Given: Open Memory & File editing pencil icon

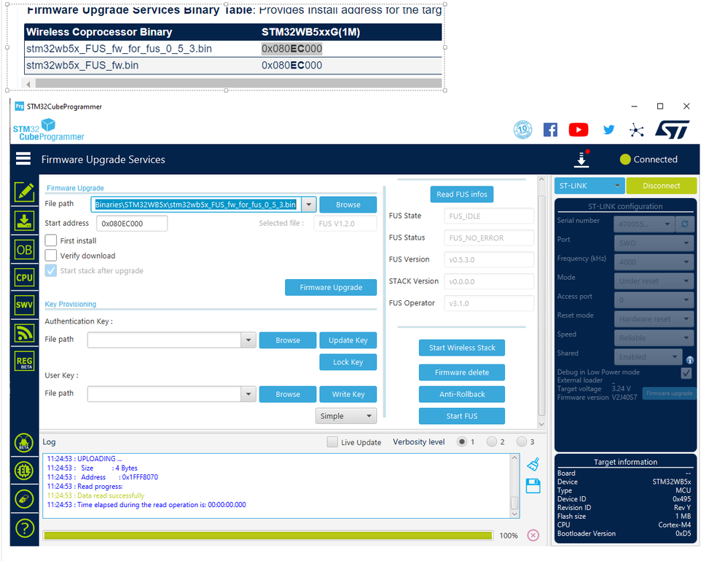Looking at the screenshot, I should [24, 192].
